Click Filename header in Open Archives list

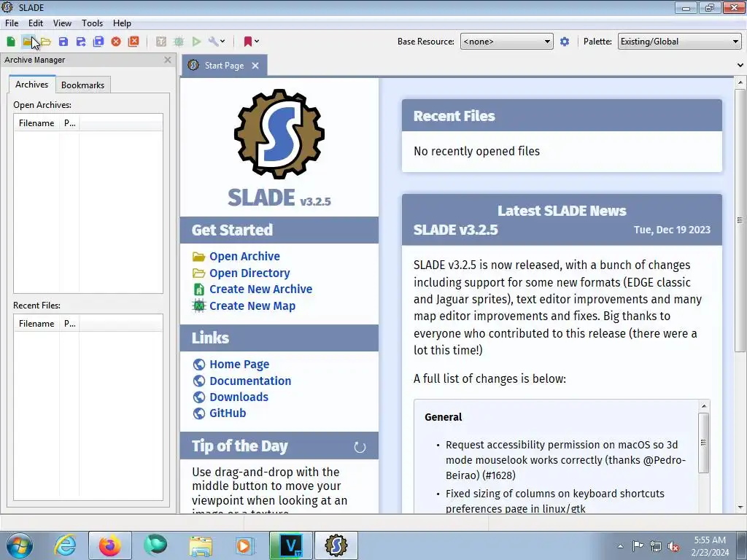(x=36, y=122)
